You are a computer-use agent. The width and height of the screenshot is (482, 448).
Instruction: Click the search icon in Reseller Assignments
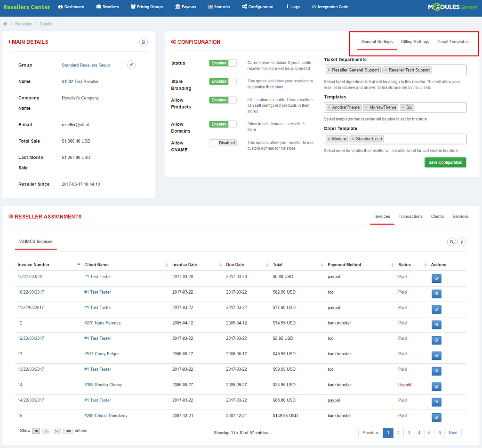pos(451,242)
